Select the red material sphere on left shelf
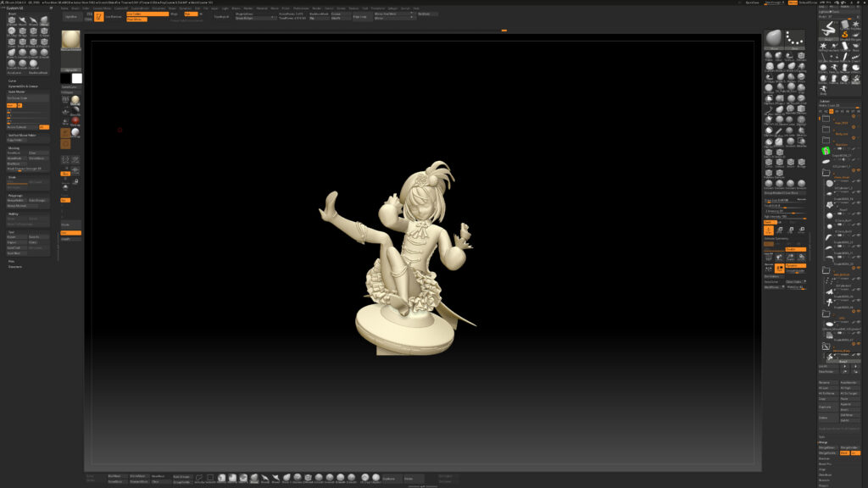This screenshot has width=868, height=488. pos(75,120)
